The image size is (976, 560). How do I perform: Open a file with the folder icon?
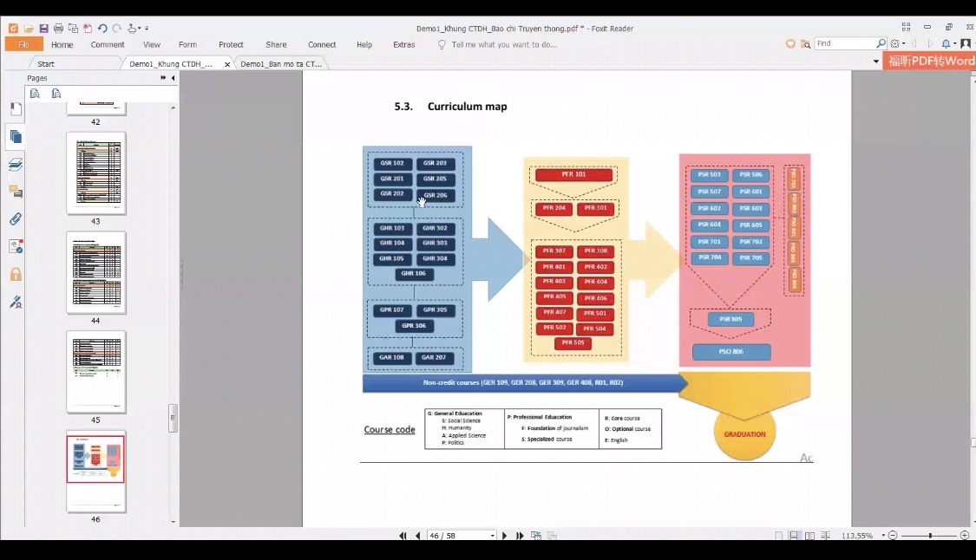click(x=29, y=29)
